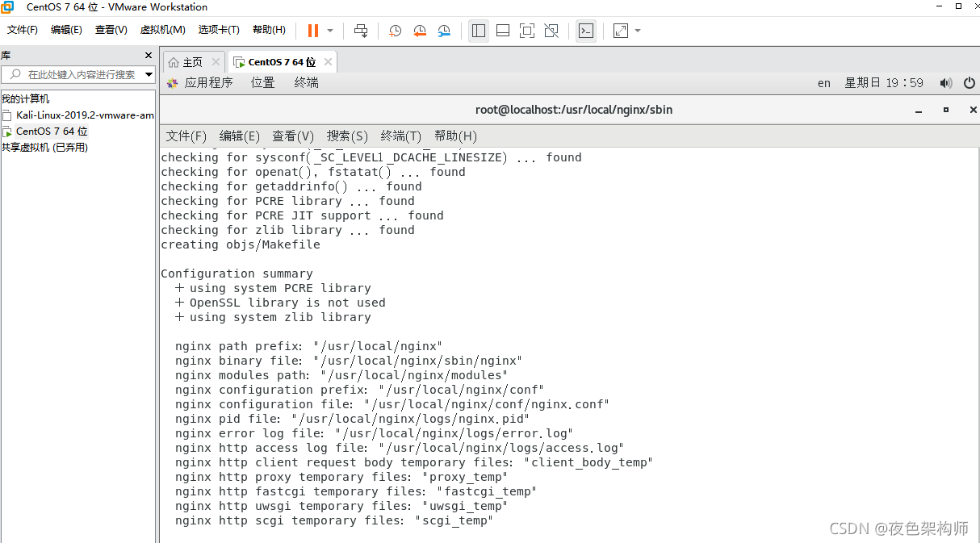
Task: Click 终端 in the GNOME top bar
Action: (307, 82)
